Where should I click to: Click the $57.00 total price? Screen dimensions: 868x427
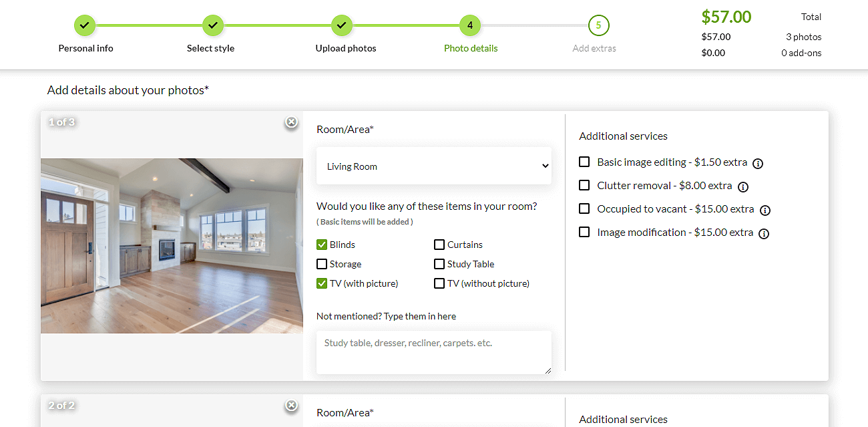pos(726,17)
